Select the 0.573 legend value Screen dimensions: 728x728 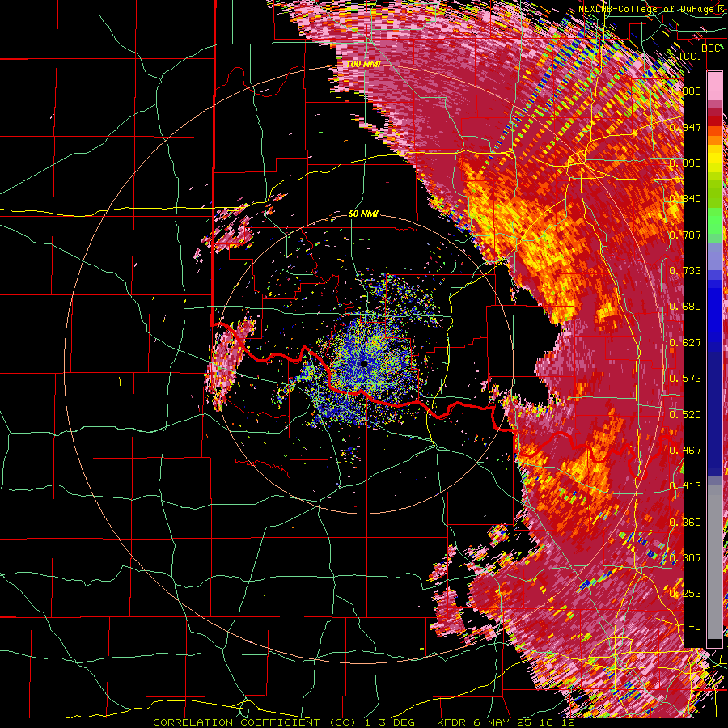point(685,379)
